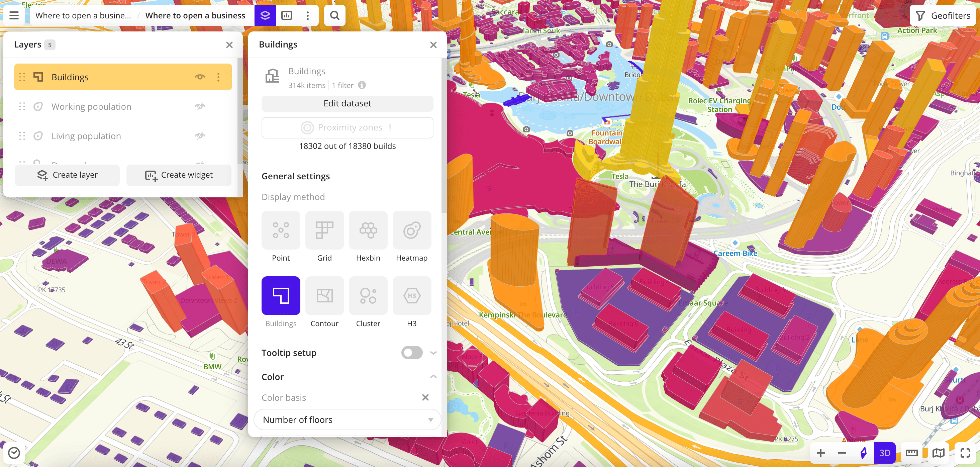Screen dimensions: 980x467
Task: Click the Create layer button
Action: coord(67,175)
